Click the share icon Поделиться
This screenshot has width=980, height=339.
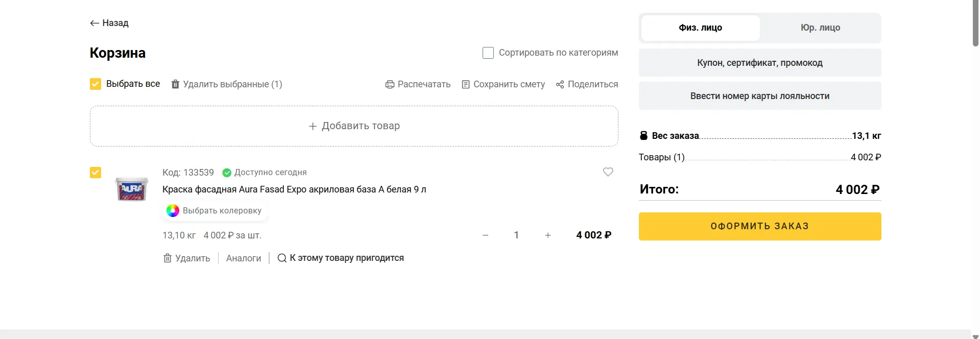tap(560, 84)
